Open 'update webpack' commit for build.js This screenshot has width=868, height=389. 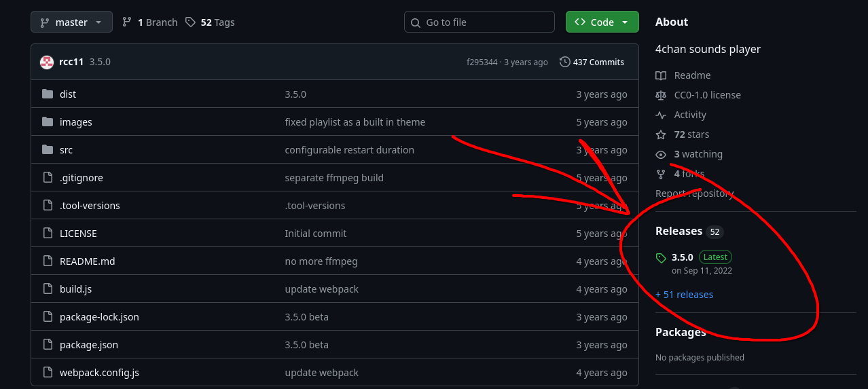(x=322, y=289)
